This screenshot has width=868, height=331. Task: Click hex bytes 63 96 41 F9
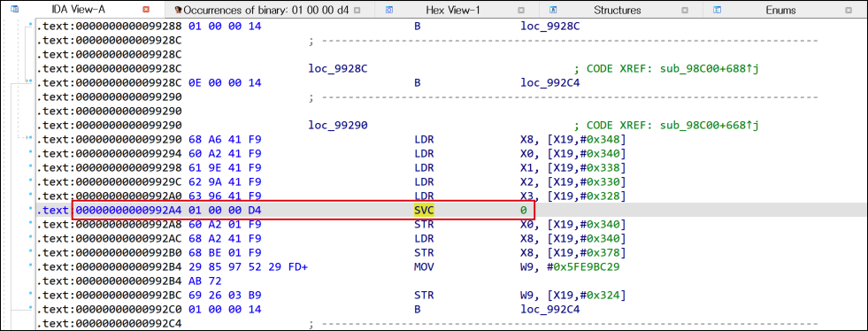[225, 196]
